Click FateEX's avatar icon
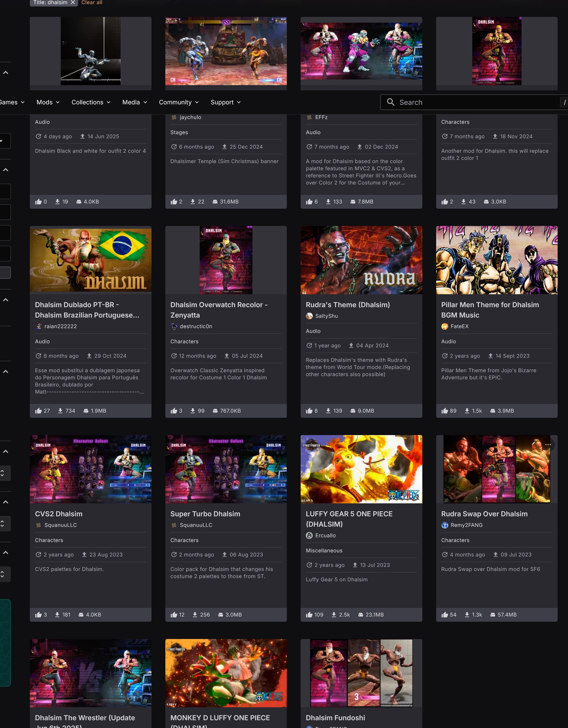Viewport: 568px width, 728px height. coord(445,326)
